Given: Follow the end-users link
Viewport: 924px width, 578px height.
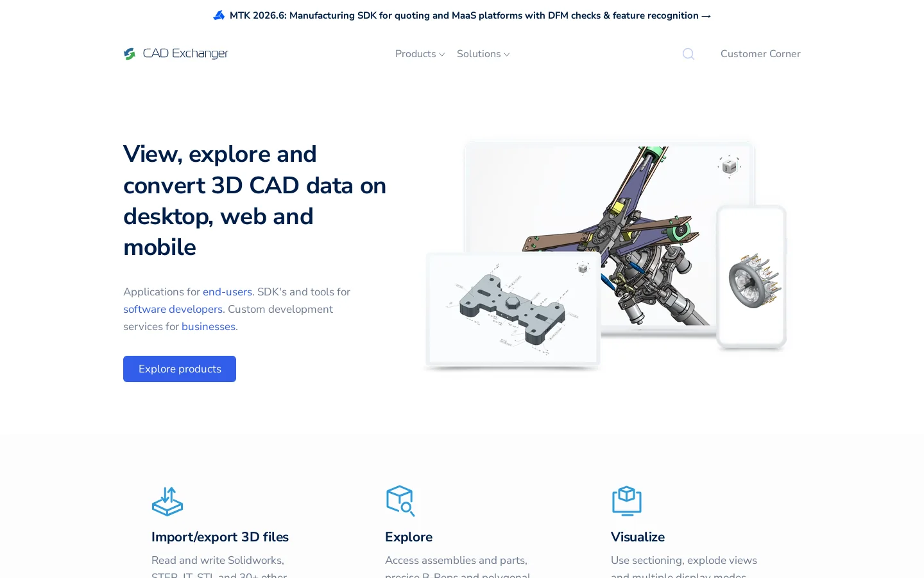Looking at the screenshot, I should (x=227, y=292).
